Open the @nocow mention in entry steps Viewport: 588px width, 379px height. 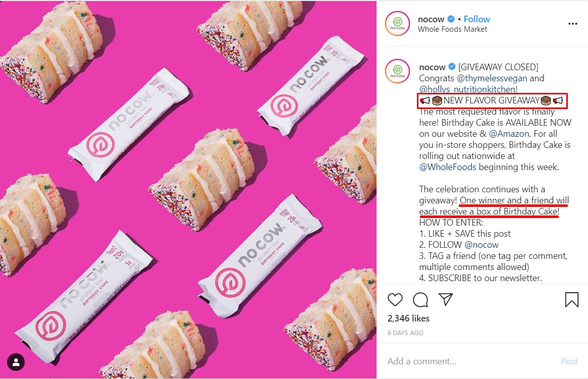(482, 245)
